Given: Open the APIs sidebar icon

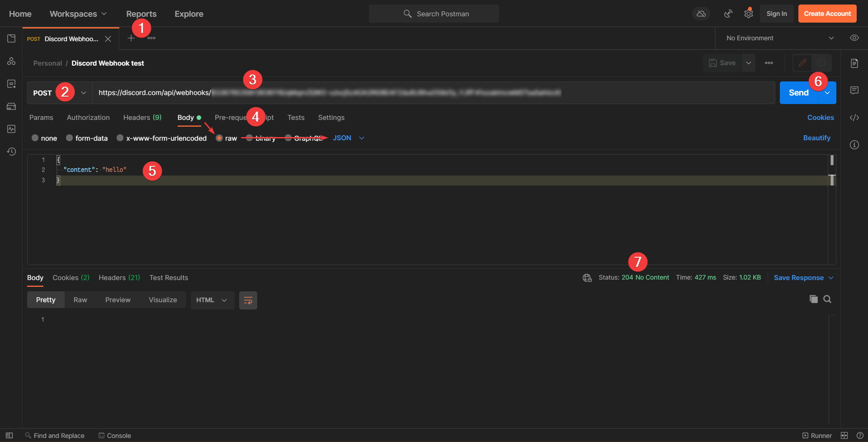Looking at the screenshot, I should pos(11,61).
